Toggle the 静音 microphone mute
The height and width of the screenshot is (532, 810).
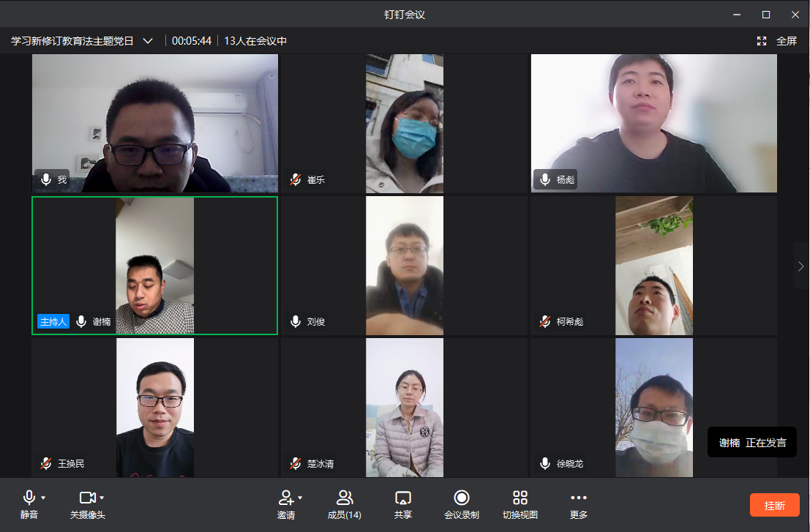pyautogui.click(x=29, y=498)
